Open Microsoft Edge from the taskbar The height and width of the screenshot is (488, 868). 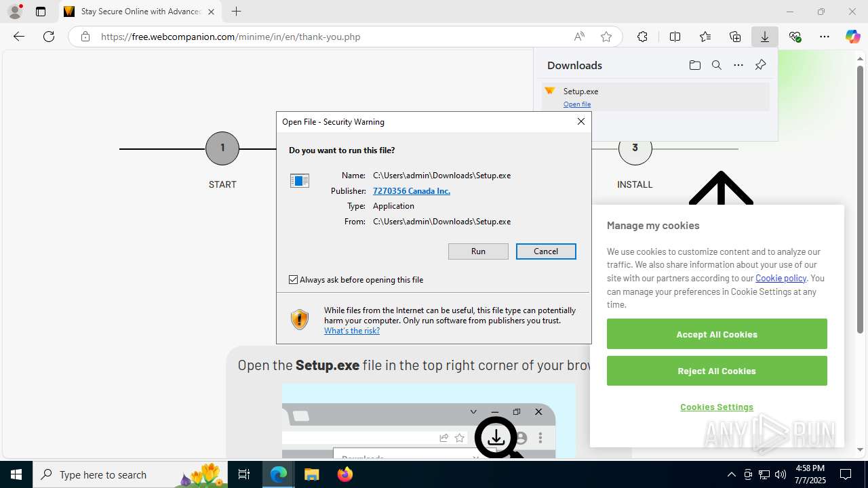(x=279, y=474)
